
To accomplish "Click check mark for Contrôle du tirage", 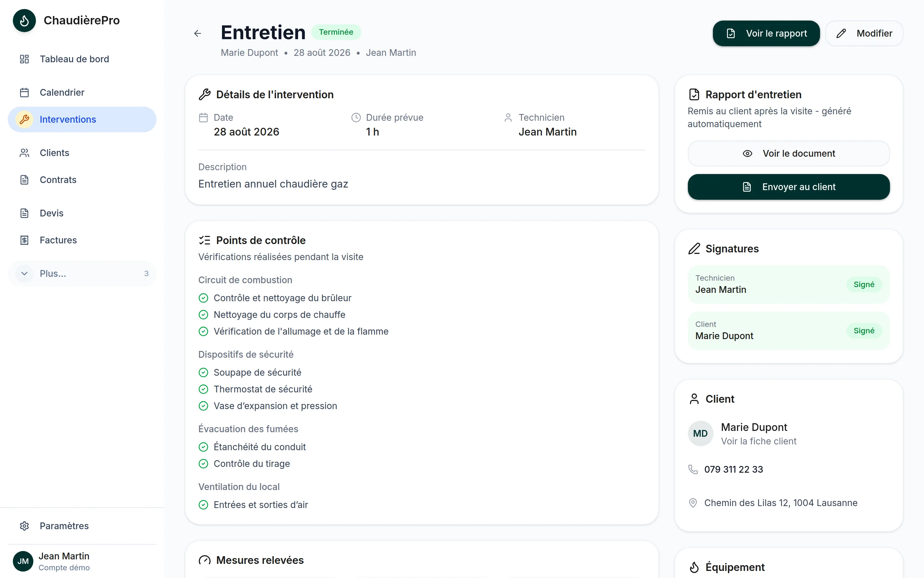I will point(203,464).
